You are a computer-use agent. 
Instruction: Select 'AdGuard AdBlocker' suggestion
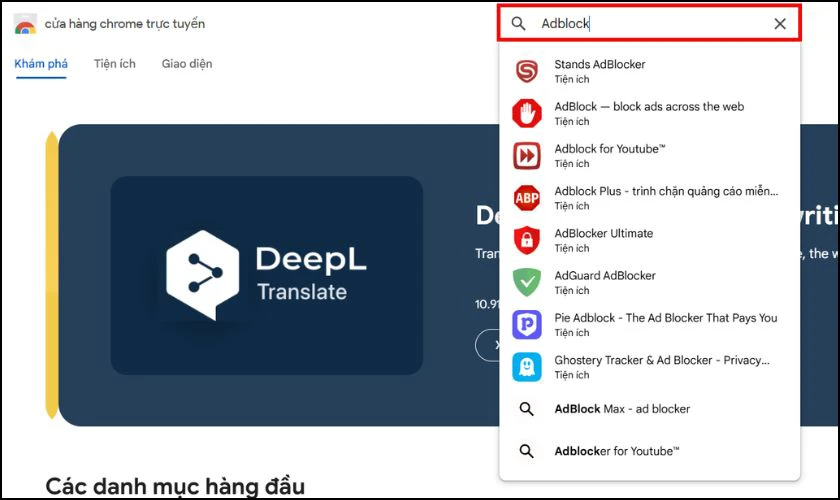click(x=605, y=276)
